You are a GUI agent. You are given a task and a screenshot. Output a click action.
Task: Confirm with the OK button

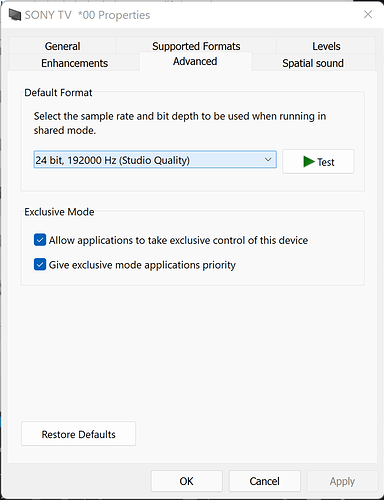coord(187,481)
